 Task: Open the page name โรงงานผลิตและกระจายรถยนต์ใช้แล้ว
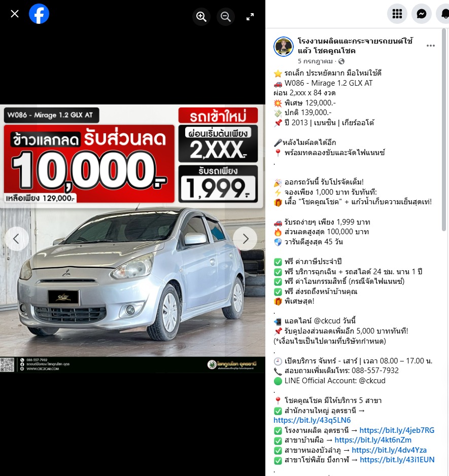click(355, 46)
